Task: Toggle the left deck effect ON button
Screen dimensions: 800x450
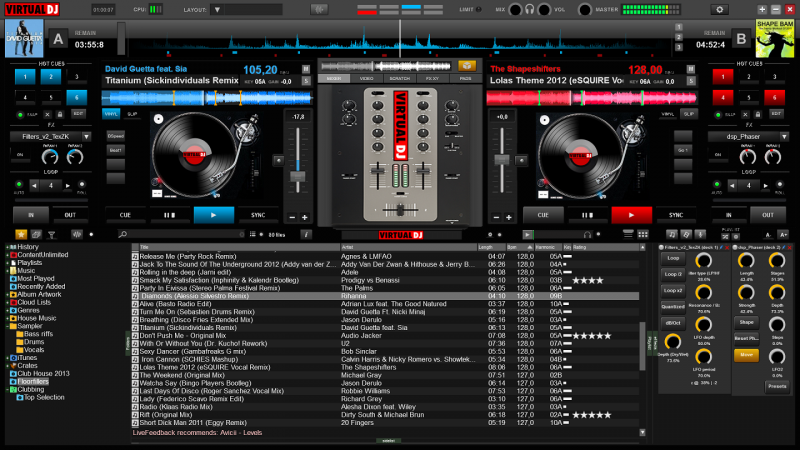Action: pos(19,155)
